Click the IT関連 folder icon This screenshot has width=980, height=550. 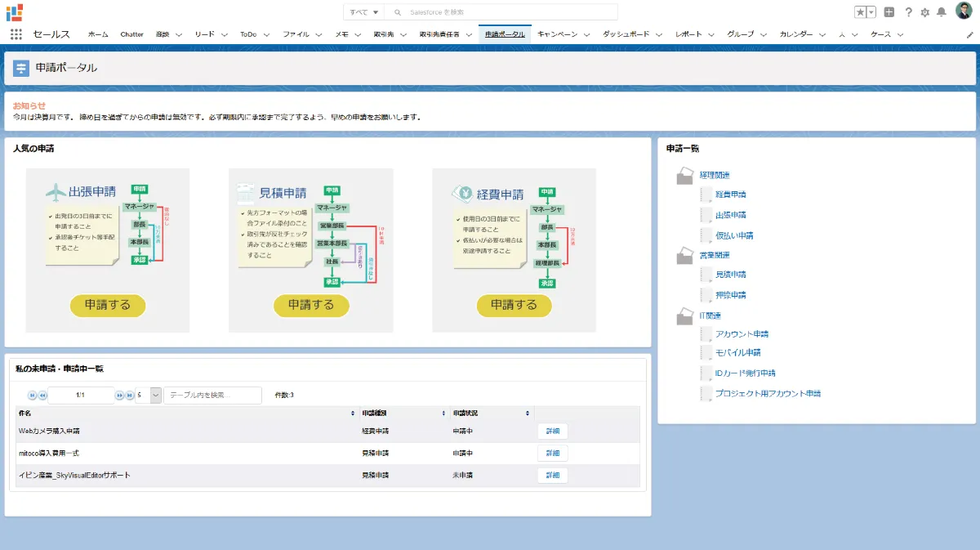click(685, 315)
